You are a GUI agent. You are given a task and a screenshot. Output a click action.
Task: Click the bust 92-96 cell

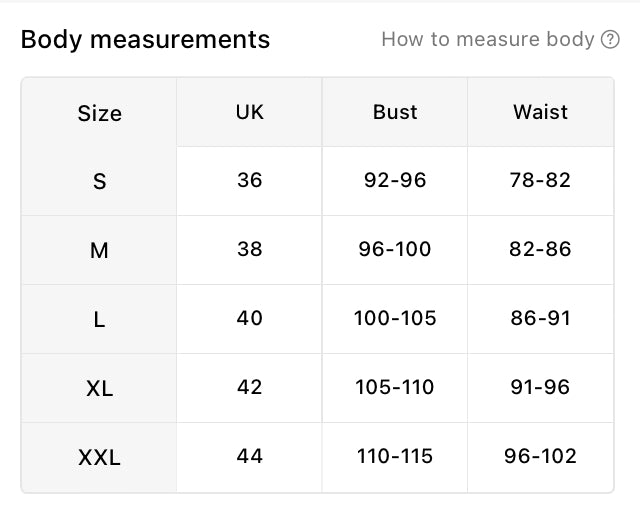pos(395,180)
